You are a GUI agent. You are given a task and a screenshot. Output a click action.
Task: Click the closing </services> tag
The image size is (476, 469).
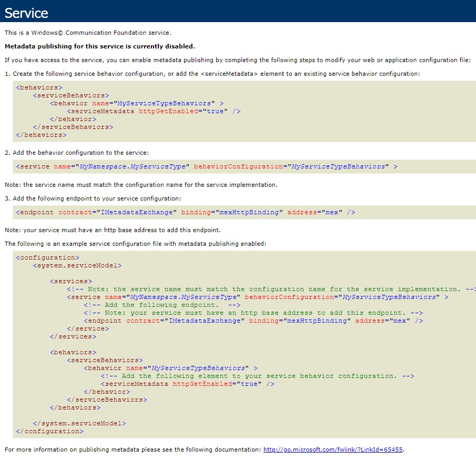coord(73,336)
